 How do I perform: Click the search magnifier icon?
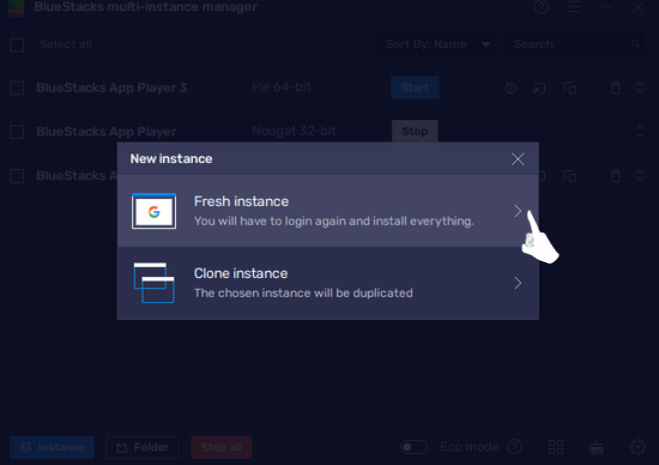635,44
